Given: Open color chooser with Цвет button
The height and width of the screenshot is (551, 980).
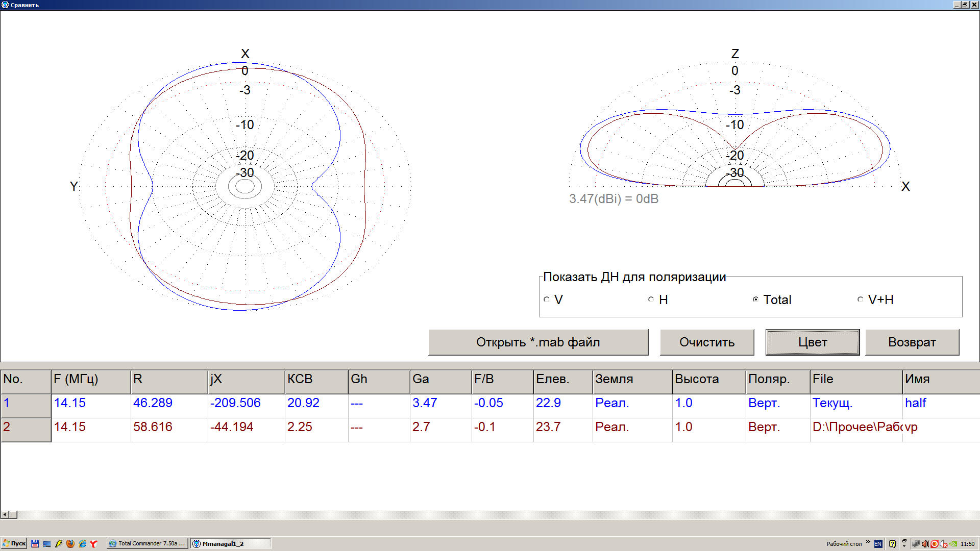Looking at the screenshot, I should click(812, 342).
